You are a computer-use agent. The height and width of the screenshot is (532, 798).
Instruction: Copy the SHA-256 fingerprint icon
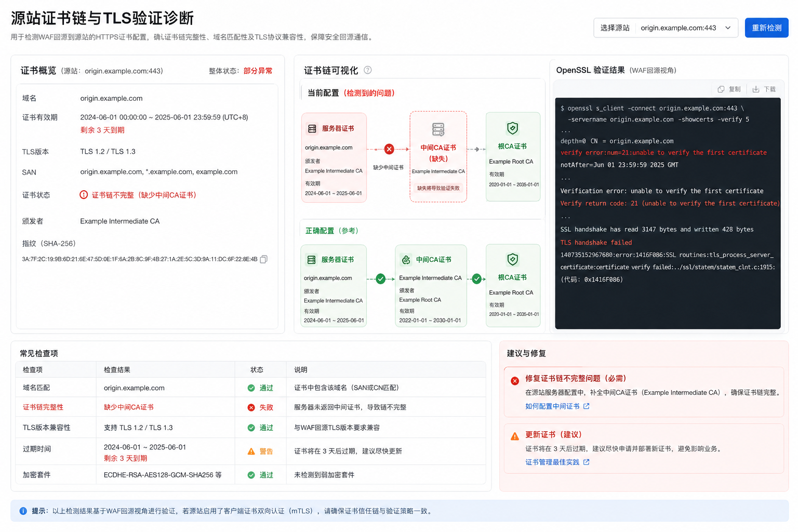point(264,259)
